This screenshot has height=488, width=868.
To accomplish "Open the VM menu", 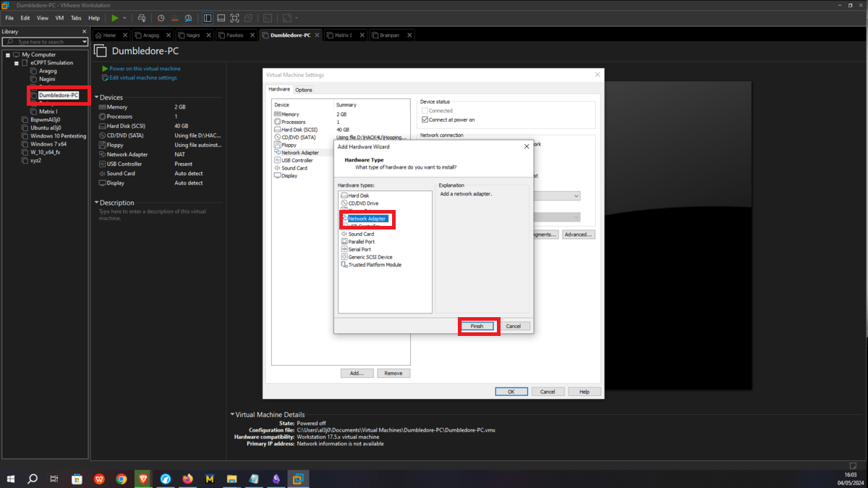I will pos(59,18).
